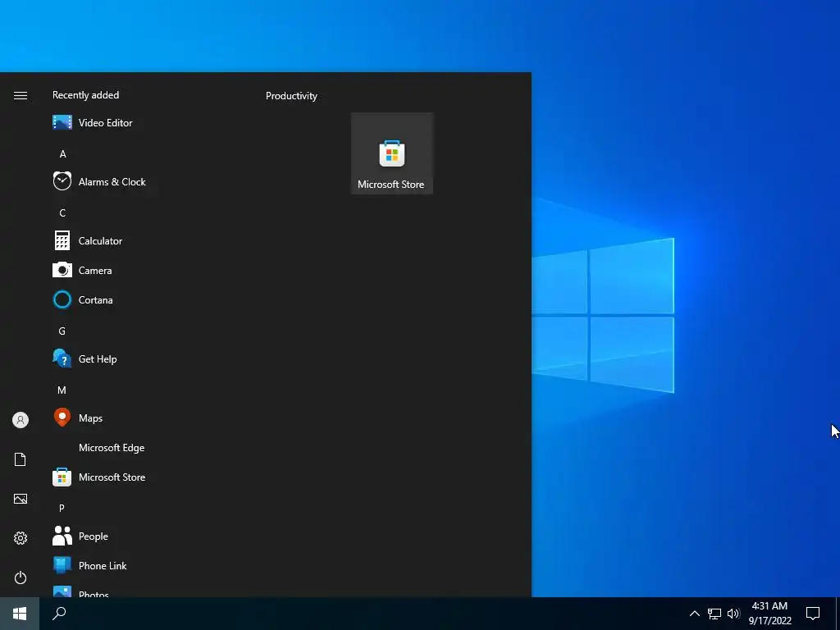
Task: Select the Phone Link label
Action: (x=103, y=566)
